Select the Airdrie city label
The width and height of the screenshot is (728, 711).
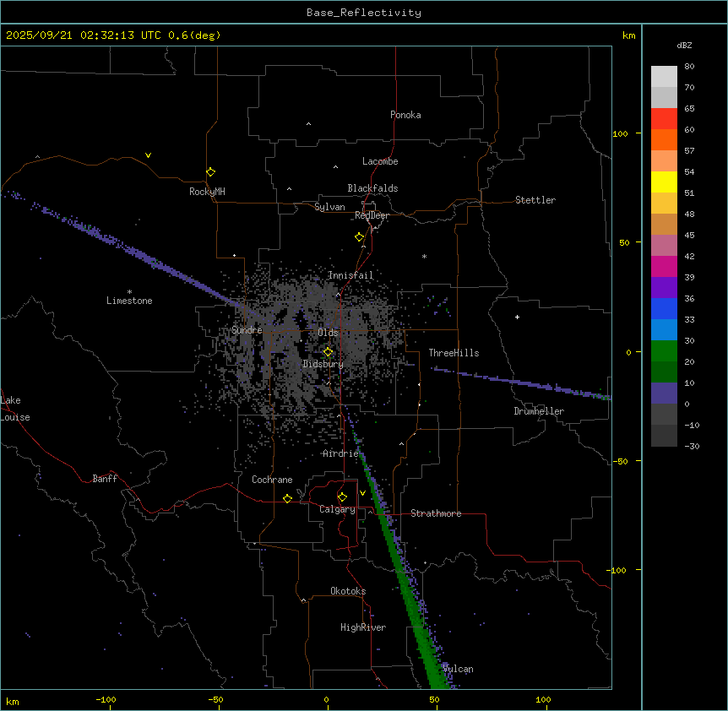[x=340, y=453]
